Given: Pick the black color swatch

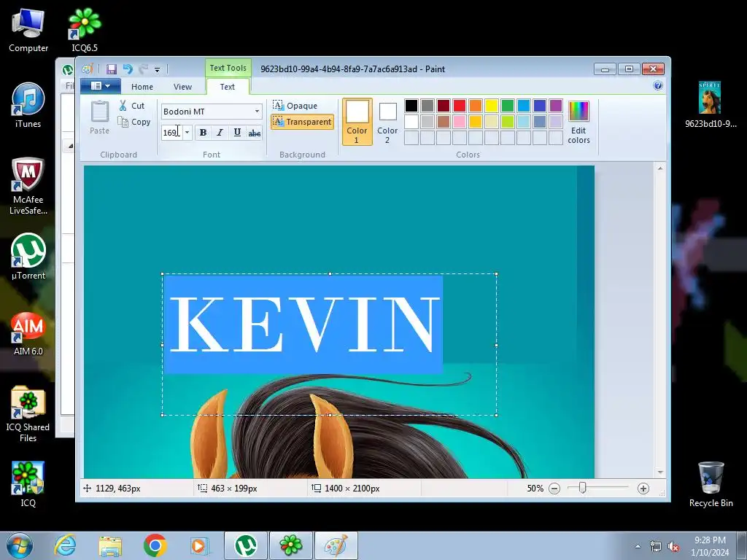Looking at the screenshot, I should pyautogui.click(x=411, y=105).
